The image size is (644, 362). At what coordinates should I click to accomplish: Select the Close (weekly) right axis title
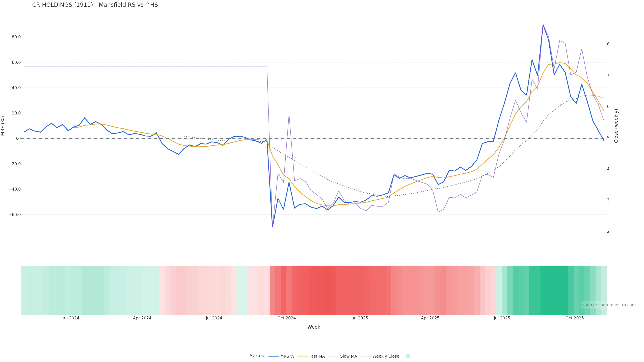[x=616, y=126]
